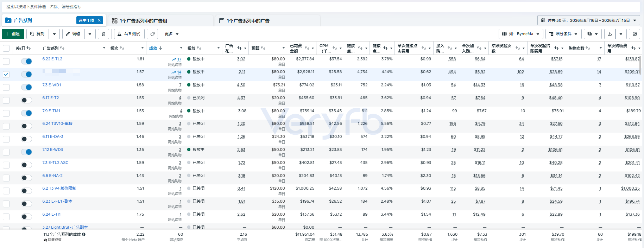The height and width of the screenshot is (248, 644).
Task: Toggle off the 6.22 E-TL2 campaign
Action: pyautogui.click(x=26, y=61)
